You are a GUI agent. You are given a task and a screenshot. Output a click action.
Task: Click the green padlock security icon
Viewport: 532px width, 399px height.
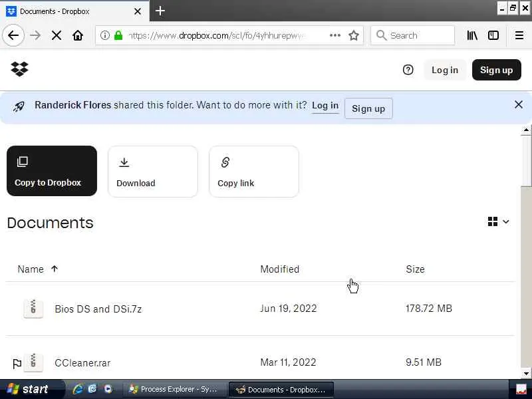[118, 35]
